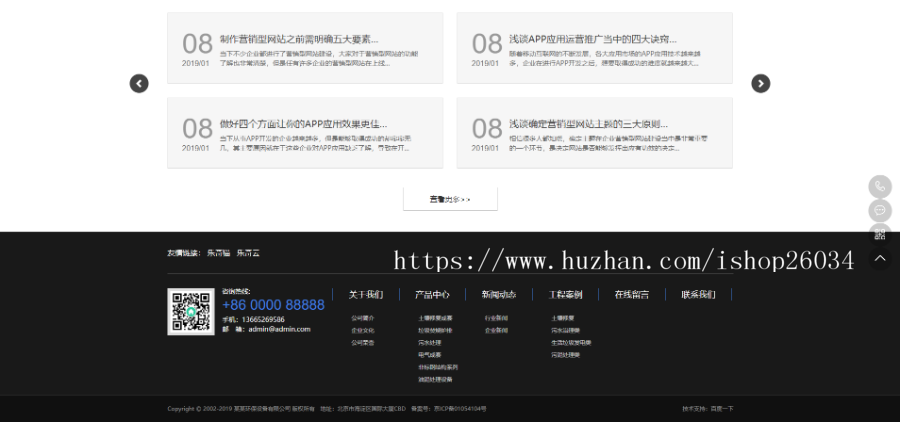Open floating chat bubble icon
Viewport: 900px width, 422px height.
880,211
